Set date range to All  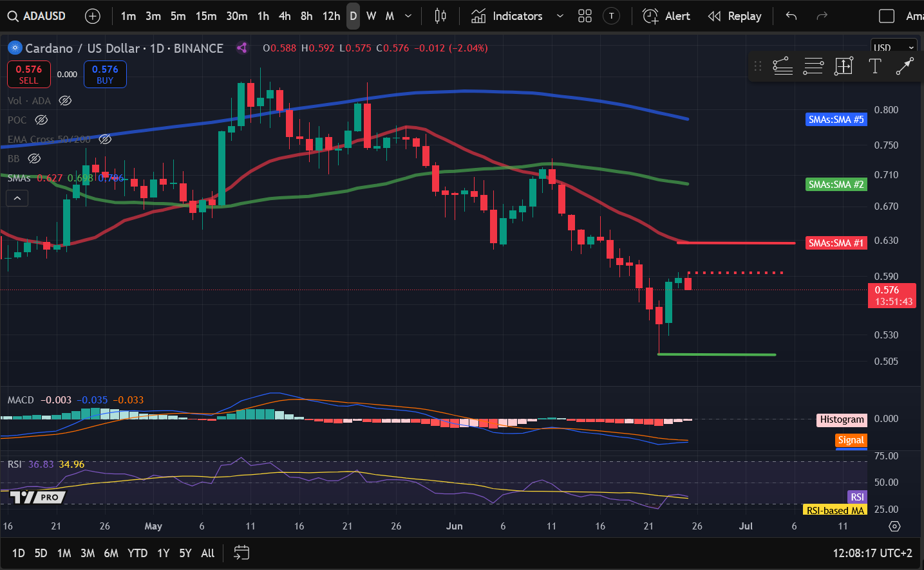[208, 553]
